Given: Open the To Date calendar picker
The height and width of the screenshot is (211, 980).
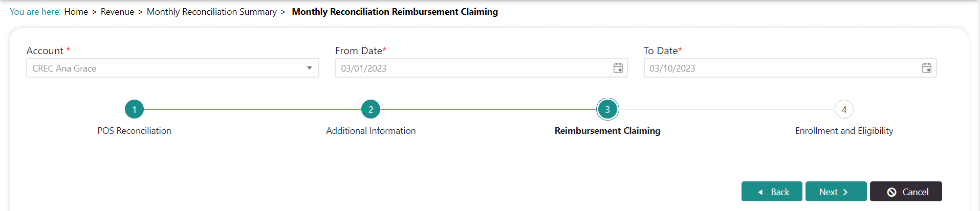Looking at the screenshot, I should click(926, 68).
